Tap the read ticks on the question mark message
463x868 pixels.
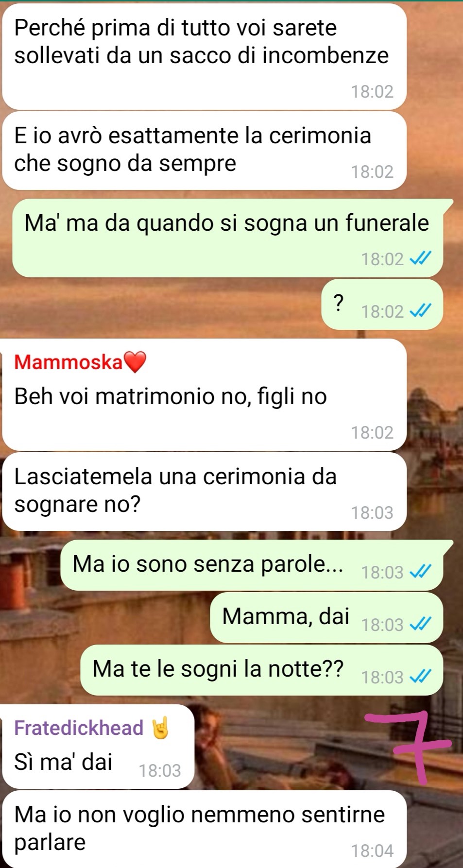(x=421, y=311)
